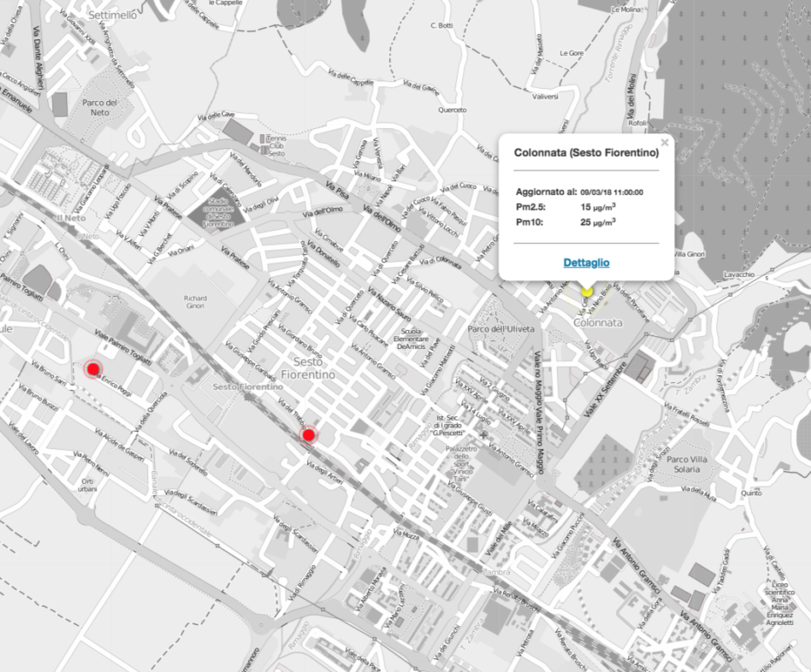Click the Pm2.5 reading of 15 µg/m³
Image resolution: width=811 pixels, height=672 pixels.
coord(598,207)
